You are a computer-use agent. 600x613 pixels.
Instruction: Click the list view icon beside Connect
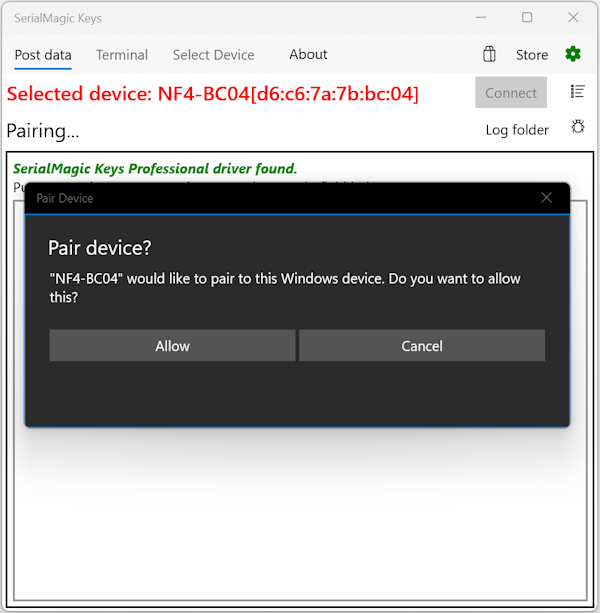[x=577, y=92]
